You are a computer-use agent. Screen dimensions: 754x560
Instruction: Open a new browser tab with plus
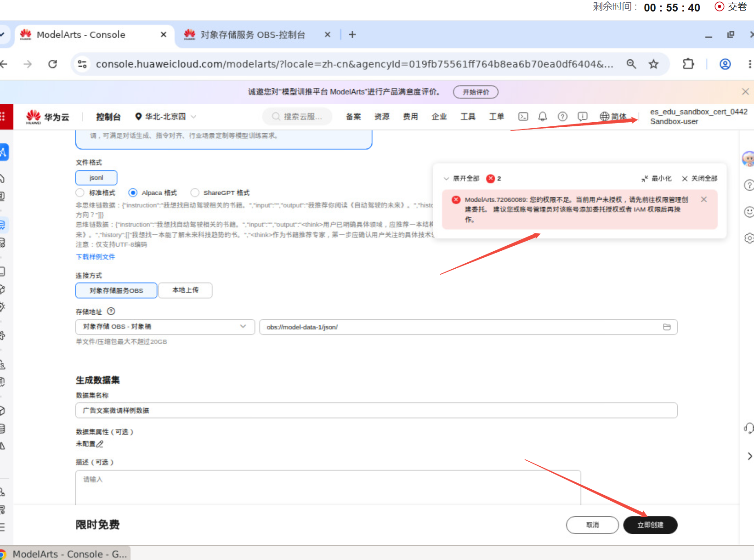pos(352,34)
